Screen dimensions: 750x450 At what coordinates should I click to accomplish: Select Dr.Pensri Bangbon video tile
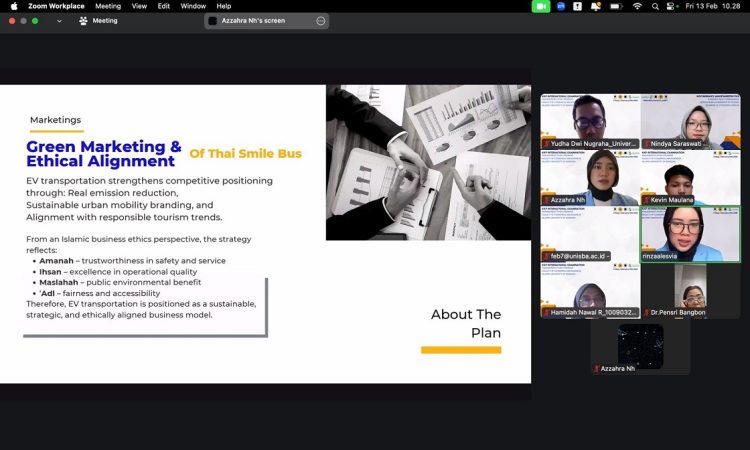(691, 290)
